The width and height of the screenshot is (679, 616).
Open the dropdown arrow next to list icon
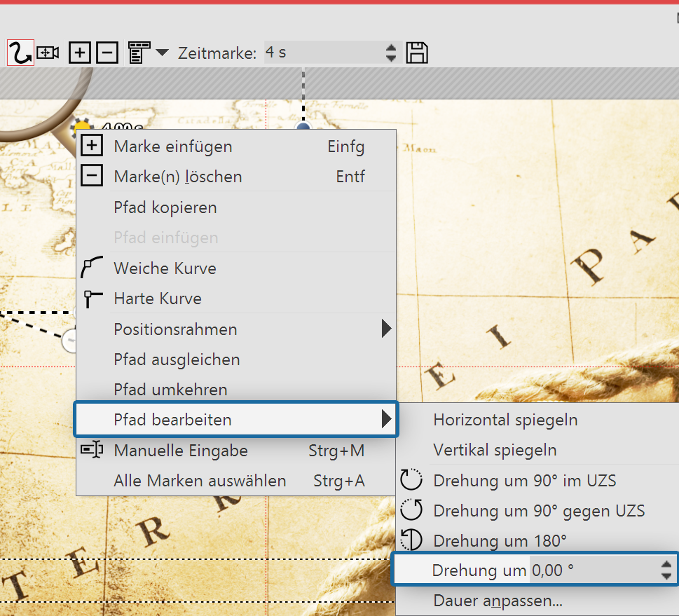[161, 53]
